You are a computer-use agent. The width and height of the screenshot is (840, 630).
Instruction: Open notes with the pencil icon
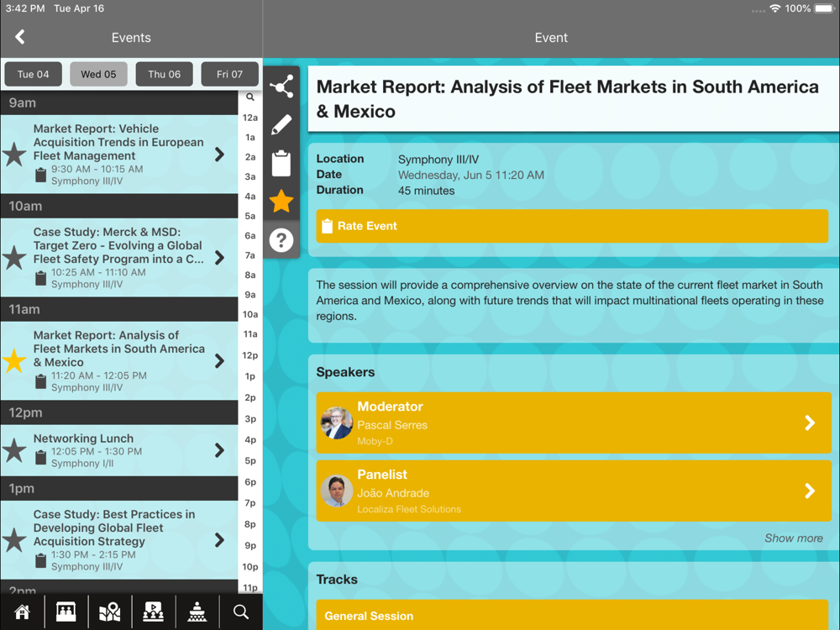(281, 125)
